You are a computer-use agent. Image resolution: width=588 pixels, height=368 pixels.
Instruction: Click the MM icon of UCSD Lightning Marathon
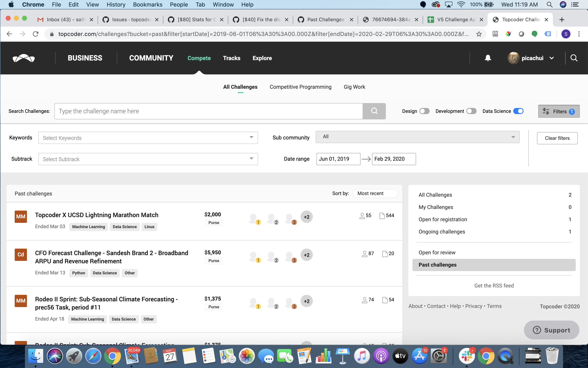pos(21,217)
